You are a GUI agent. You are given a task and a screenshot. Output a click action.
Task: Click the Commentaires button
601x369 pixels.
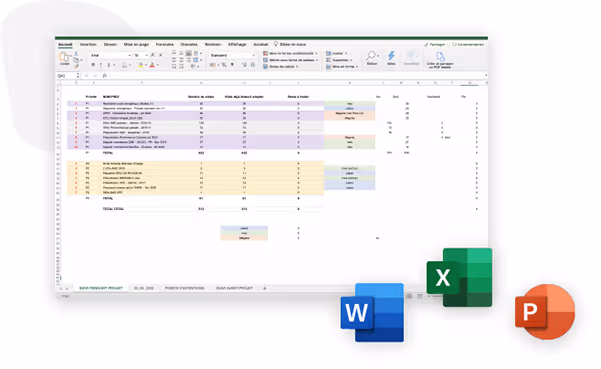tap(468, 45)
